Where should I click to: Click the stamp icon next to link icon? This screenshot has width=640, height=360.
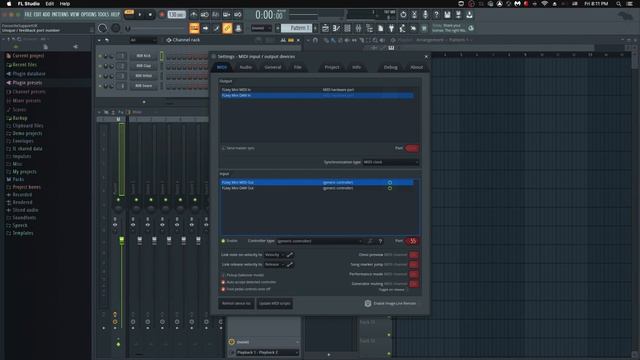tap(238, 28)
